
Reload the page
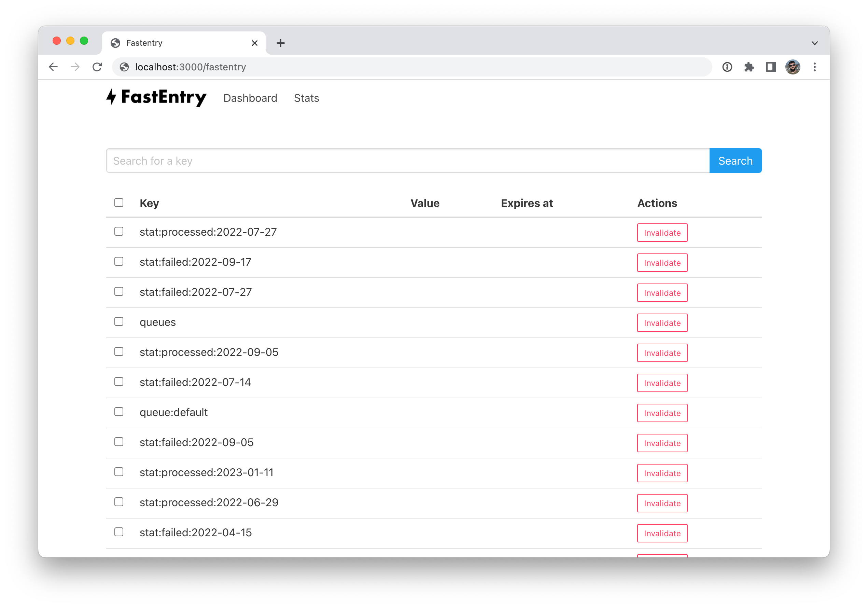(x=97, y=67)
